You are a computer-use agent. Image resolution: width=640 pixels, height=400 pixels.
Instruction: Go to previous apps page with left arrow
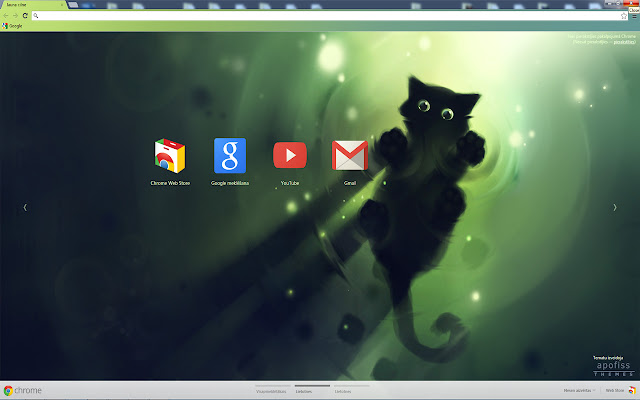pyautogui.click(x=25, y=207)
